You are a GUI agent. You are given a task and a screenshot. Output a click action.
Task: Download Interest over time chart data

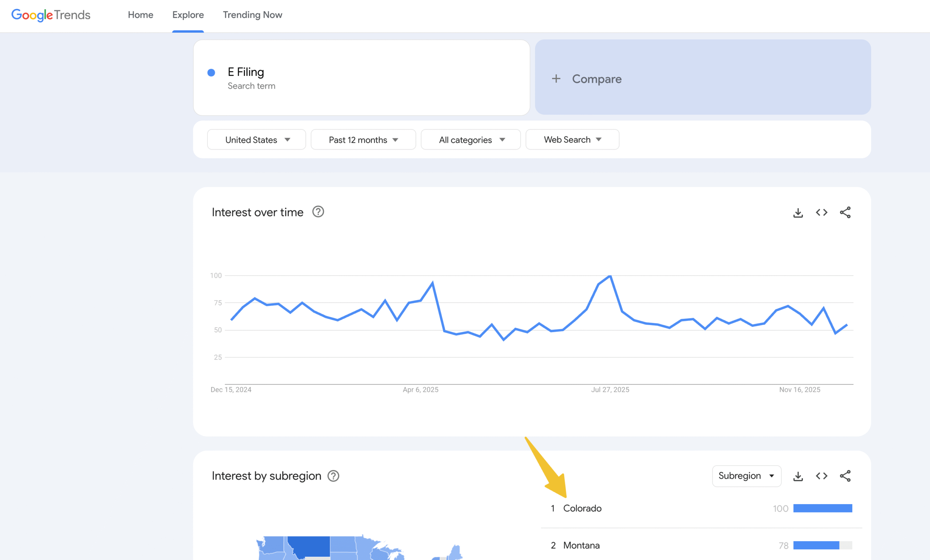point(797,212)
